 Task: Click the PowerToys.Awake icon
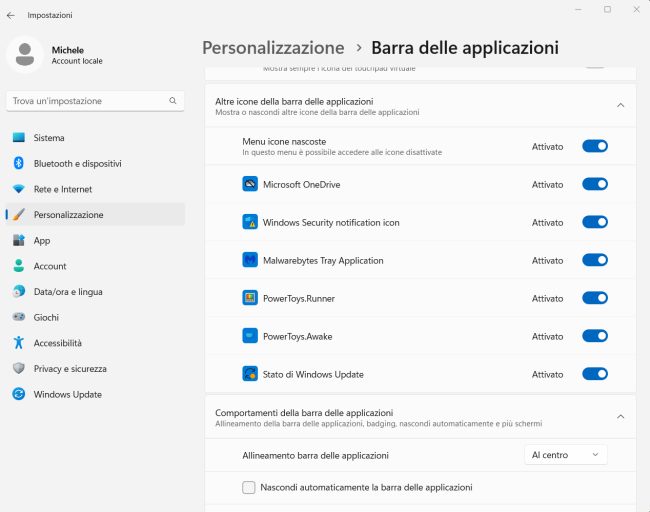click(250, 336)
